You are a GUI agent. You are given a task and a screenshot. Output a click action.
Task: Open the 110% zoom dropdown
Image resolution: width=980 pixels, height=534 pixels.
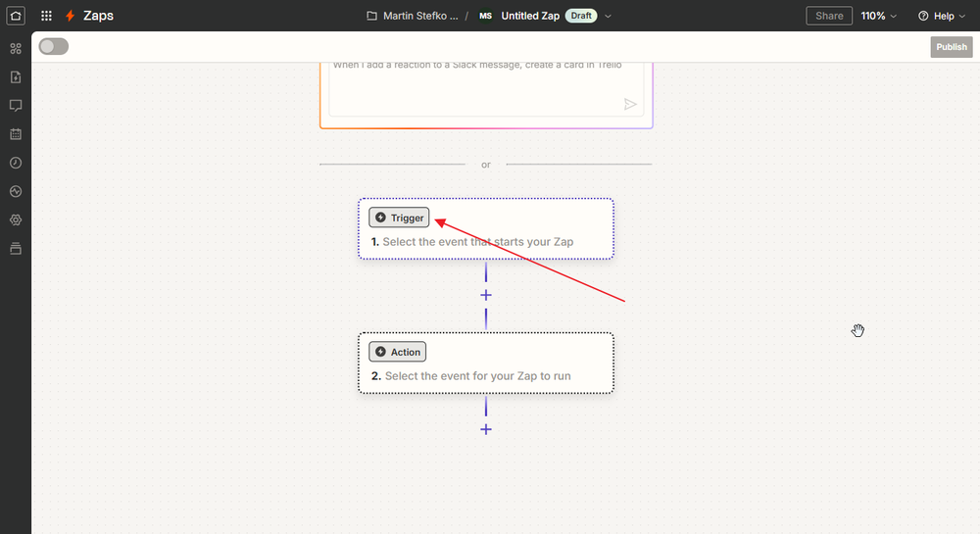pyautogui.click(x=879, y=16)
